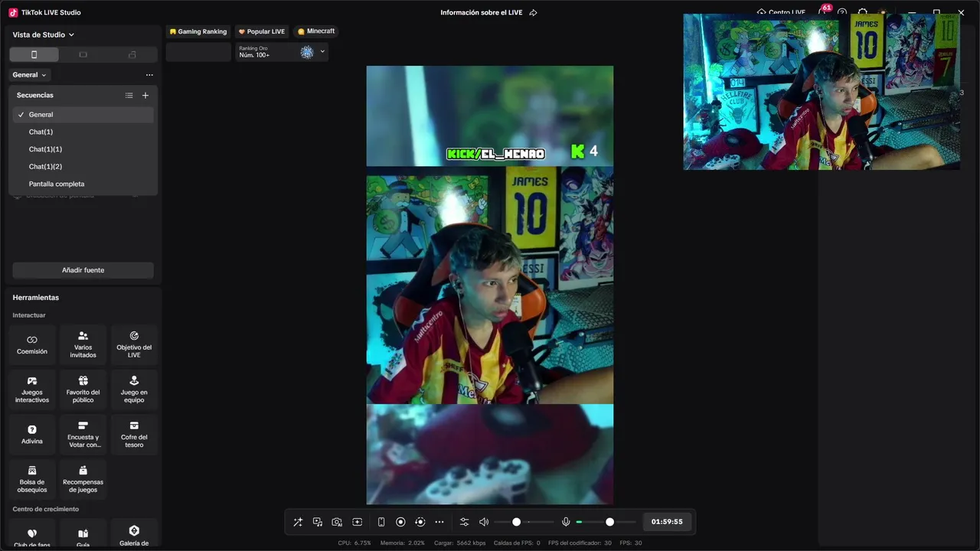Click the Añadir fuente button

[83, 270]
